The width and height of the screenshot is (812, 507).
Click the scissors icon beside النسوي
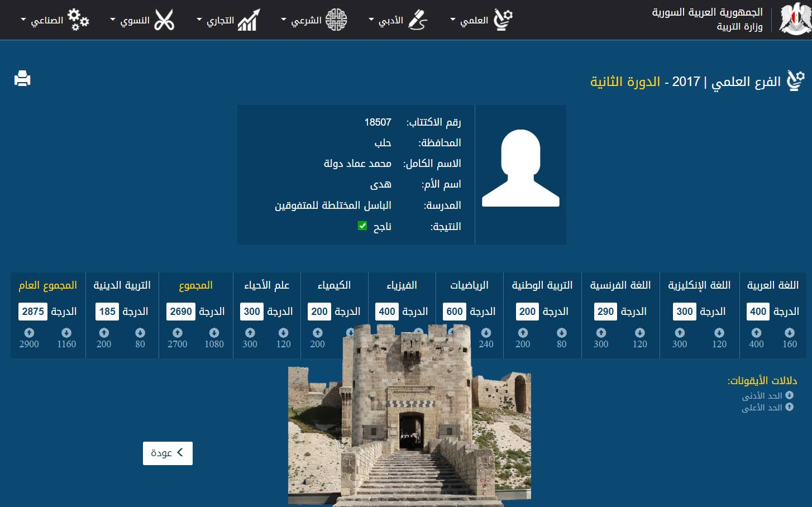click(x=164, y=20)
